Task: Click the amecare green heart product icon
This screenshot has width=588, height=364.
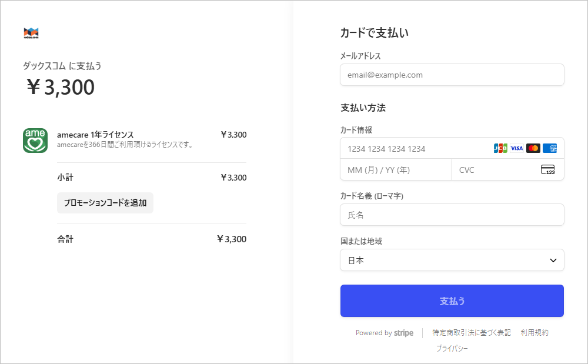Action: pyautogui.click(x=35, y=140)
